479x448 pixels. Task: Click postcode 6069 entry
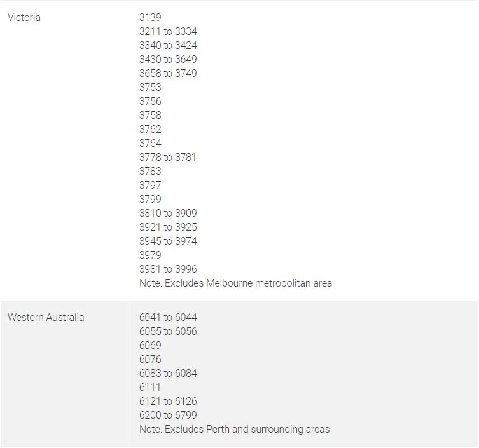tap(150, 345)
